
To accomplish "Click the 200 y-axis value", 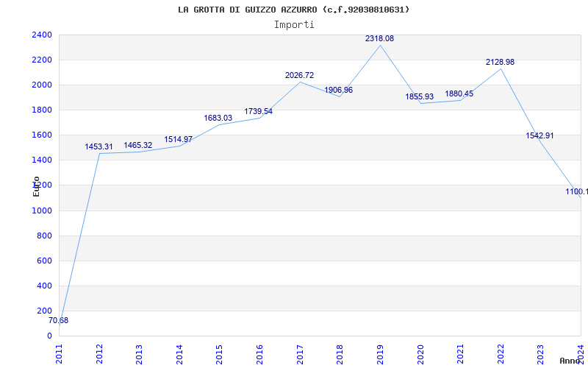I will point(44,311).
